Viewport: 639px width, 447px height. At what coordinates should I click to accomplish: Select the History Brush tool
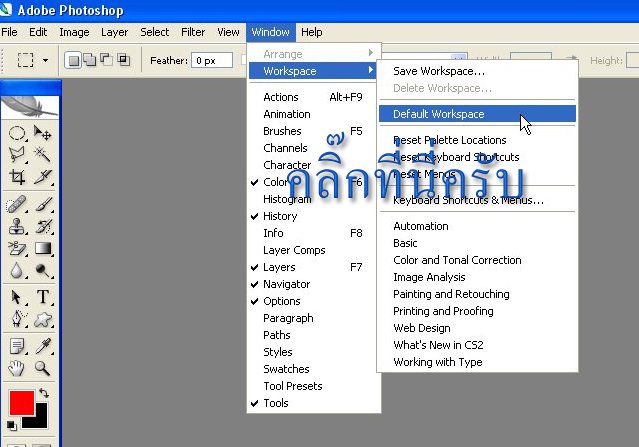pos(42,226)
